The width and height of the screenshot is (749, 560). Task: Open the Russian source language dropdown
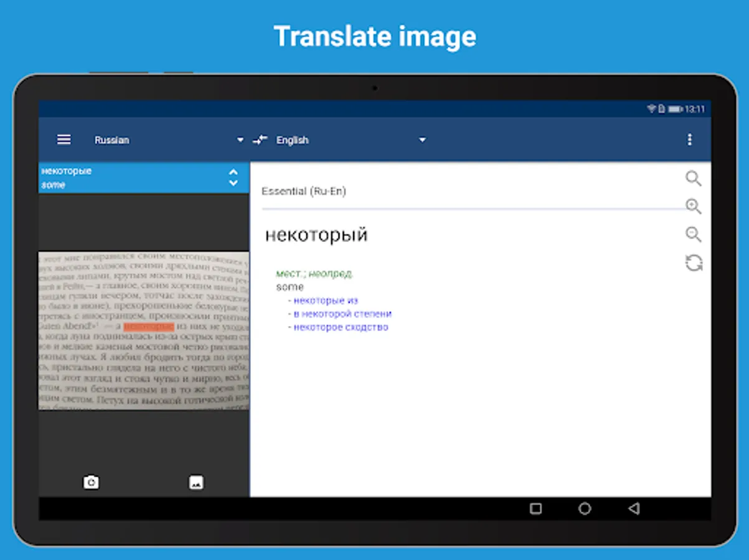168,140
